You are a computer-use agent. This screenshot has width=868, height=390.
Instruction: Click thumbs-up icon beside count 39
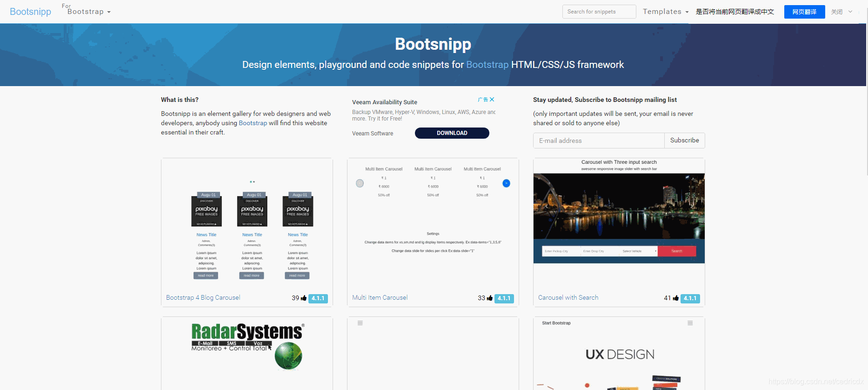click(304, 298)
